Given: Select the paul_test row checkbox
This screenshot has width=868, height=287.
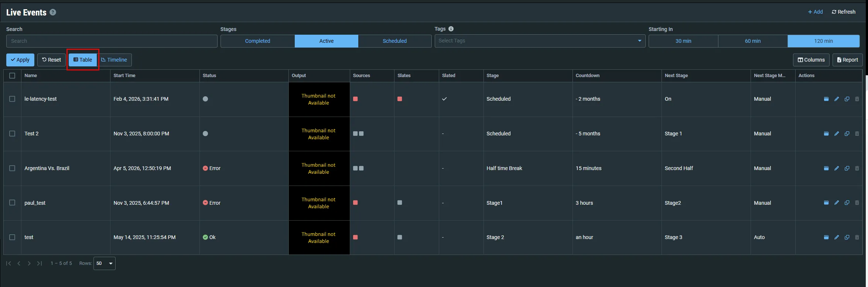Looking at the screenshot, I should click(x=12, y=203).
